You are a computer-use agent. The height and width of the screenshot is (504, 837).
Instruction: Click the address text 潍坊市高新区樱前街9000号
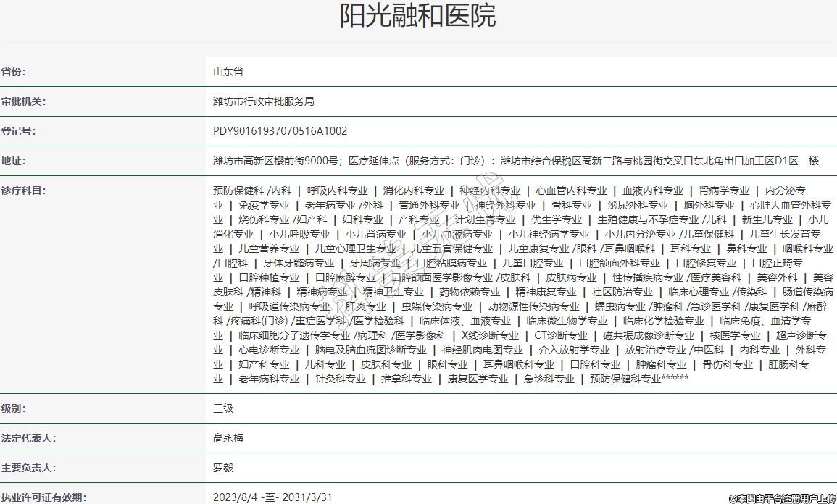pyautogui.click(x=276, y=161)
